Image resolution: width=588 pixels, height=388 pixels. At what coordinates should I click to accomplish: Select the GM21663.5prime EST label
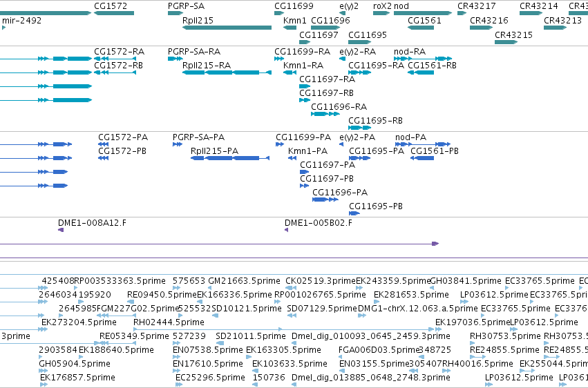[x=244, y=281]
